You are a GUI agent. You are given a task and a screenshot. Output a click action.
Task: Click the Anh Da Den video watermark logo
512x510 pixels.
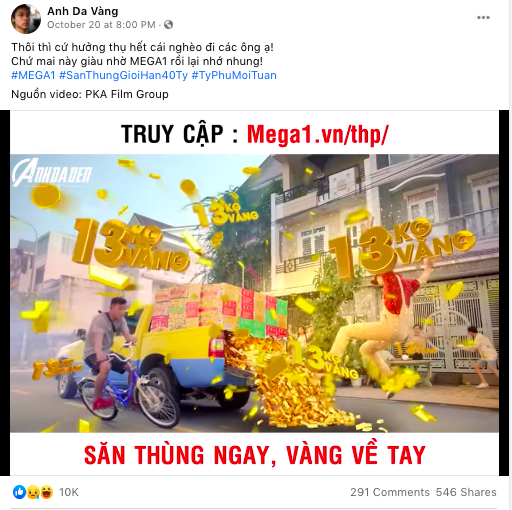(x=52, y=172)
